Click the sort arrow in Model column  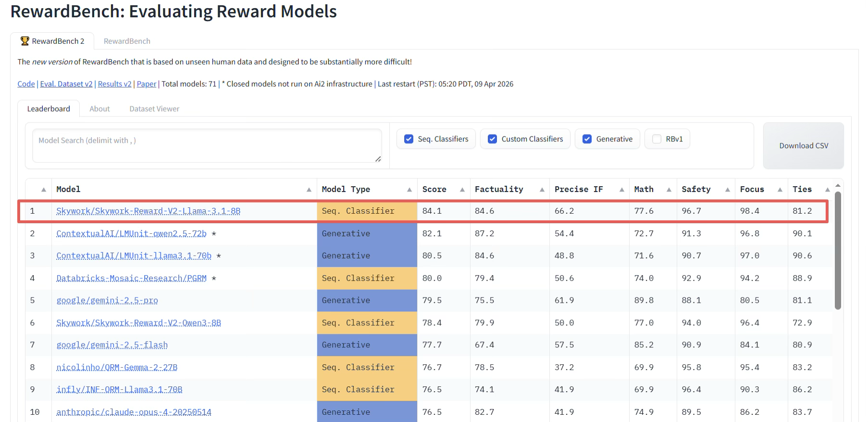click(x=309, y=190)
